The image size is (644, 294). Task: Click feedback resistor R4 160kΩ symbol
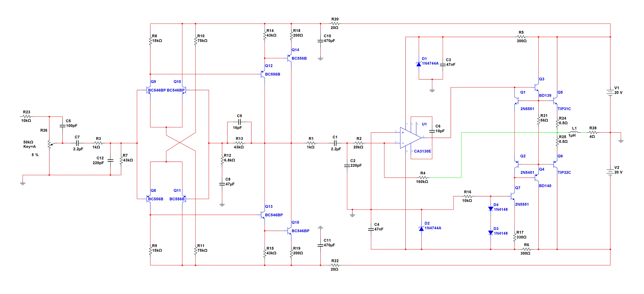pos(422,178)
